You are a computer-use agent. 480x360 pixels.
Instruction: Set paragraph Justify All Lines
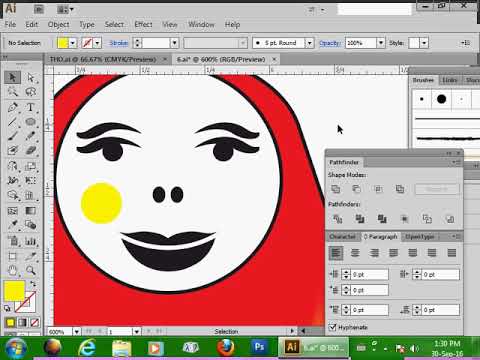coord(452,253)
